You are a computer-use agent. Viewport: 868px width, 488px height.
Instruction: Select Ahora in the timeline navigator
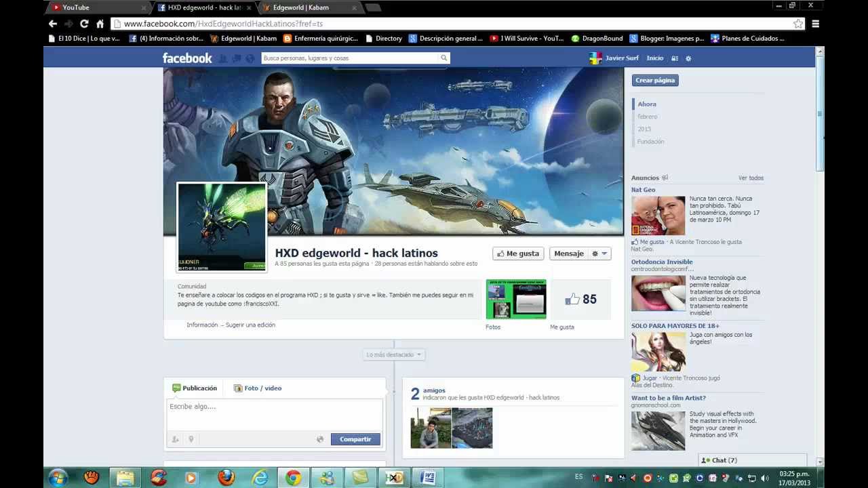[647, 104]
